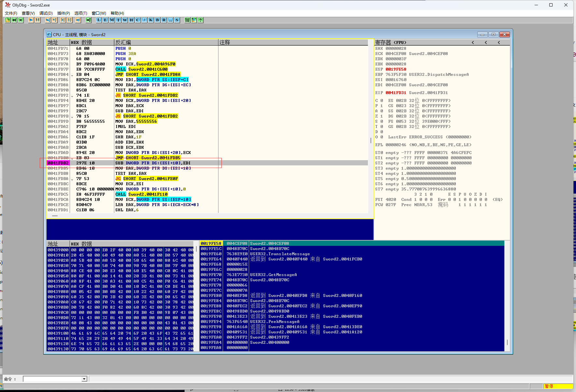Restart the debugged program with rewind icon

pos(14,20)
